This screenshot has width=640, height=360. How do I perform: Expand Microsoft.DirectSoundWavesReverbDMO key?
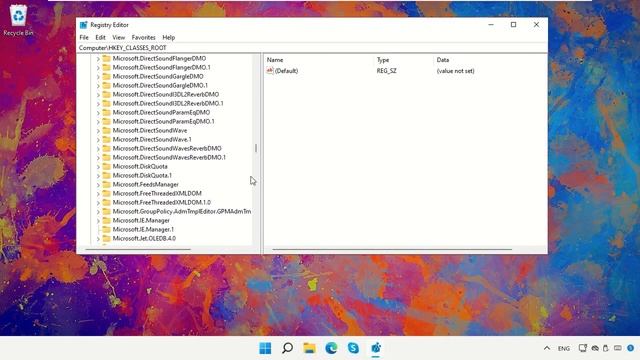[98, 149]
